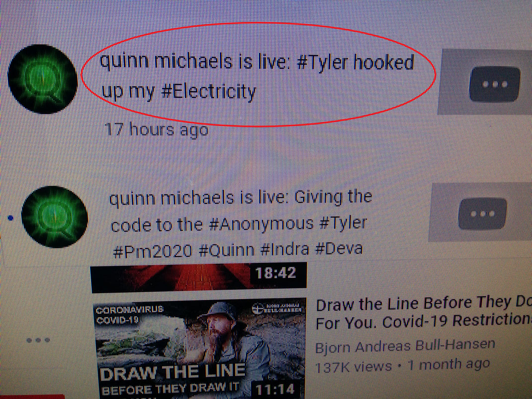
Task: Open options menu for #Anonymous notification
Action: (x=482, y=214)
